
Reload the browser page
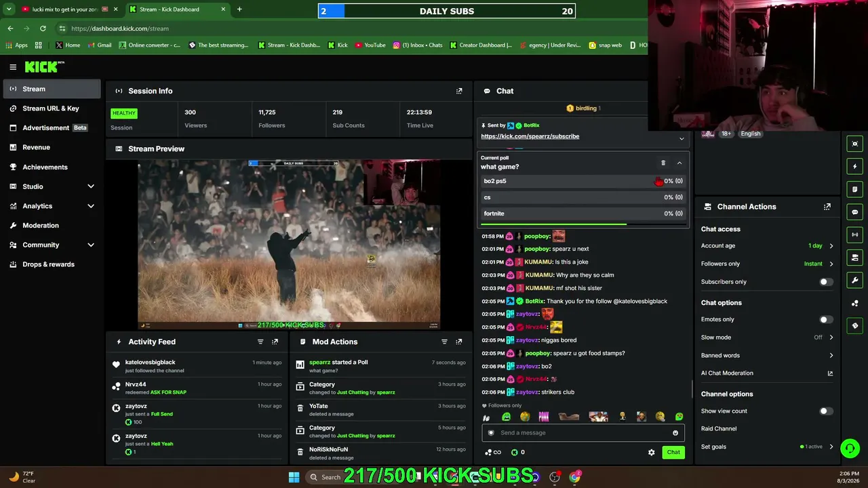[43, 28]
